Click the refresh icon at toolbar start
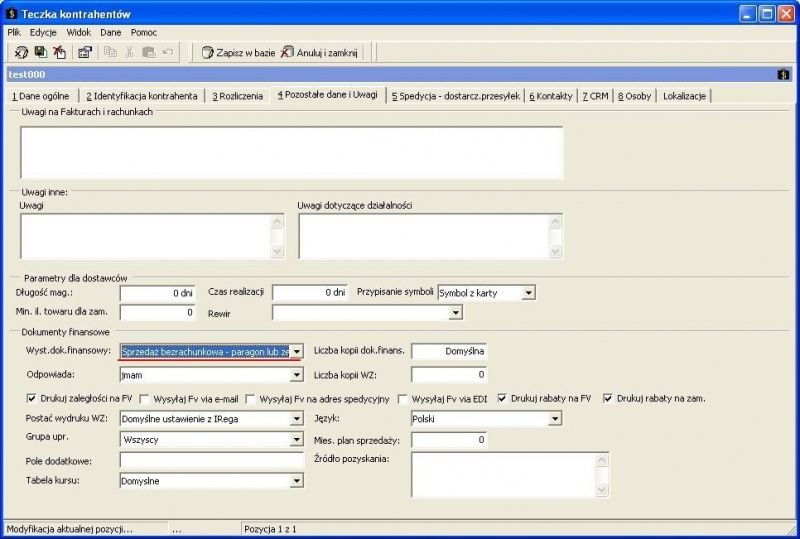800x539 pixels. (x=21, y=52)
